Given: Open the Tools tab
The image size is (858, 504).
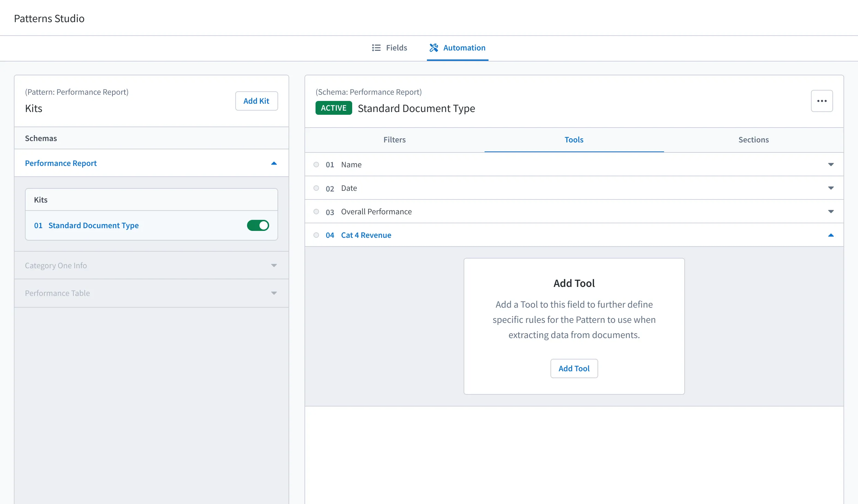Looking at the screenshot, I should 574,140.
